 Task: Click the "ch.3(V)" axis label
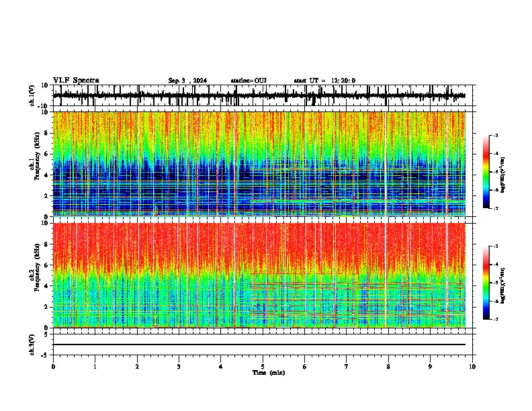point(32,345)
